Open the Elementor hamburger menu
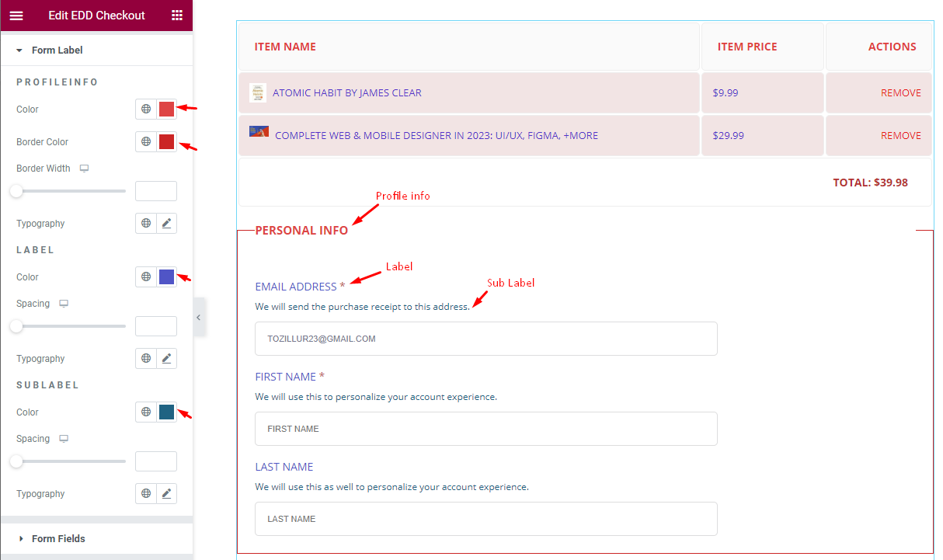Viewport: 943px width, 560px height. 16,15
